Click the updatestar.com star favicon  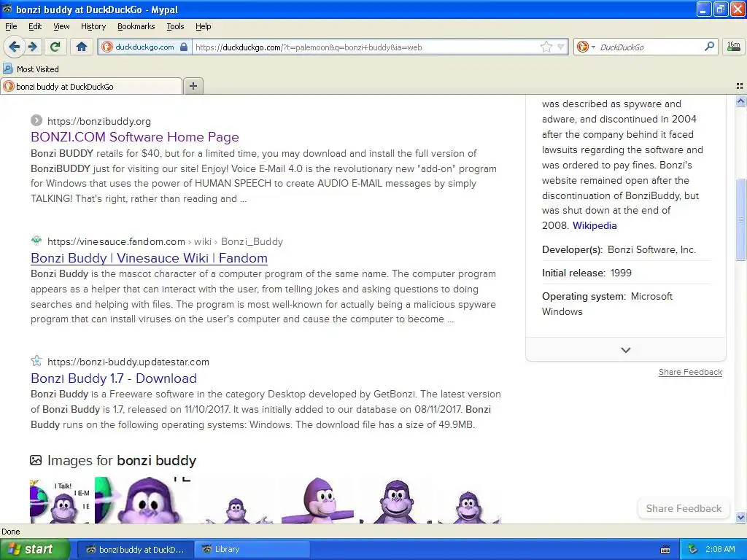click(x=36, y=361)
